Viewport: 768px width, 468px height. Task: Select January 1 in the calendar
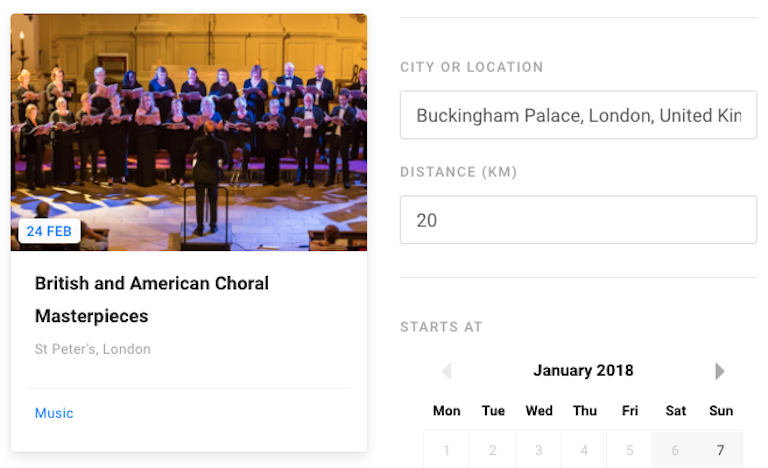click(447, 450)
